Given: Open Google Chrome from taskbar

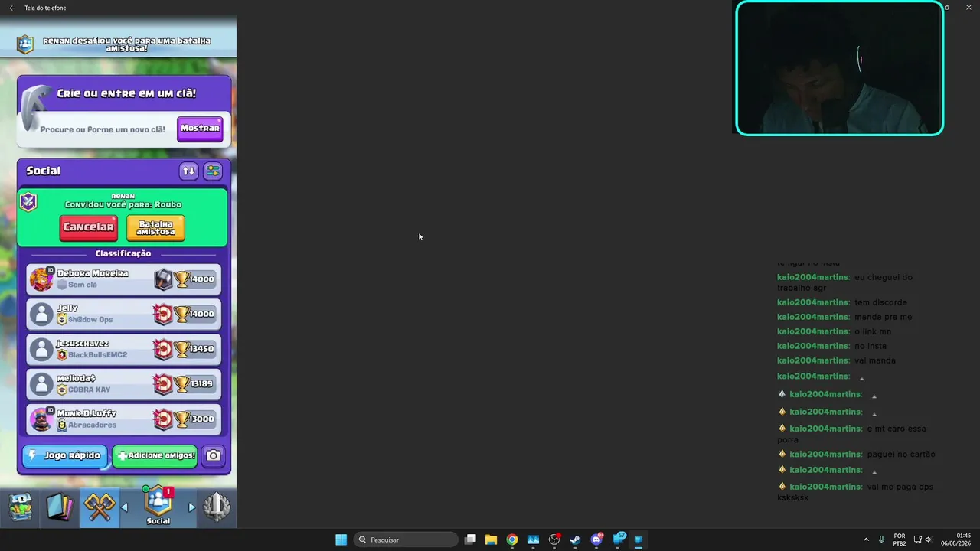Looking at the screenshot, I should click(x=512, y=540).
